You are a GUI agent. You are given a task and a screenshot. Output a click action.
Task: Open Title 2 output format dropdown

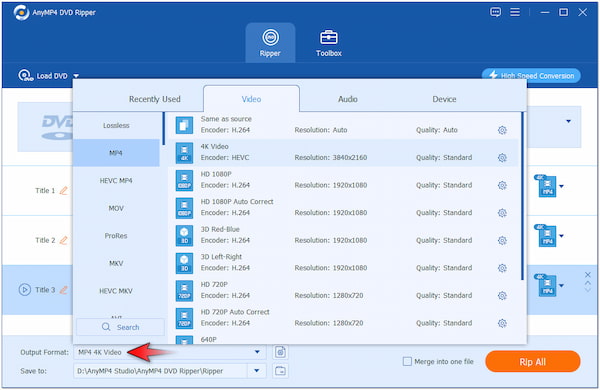pyautogui.click(x=561, y=236)
